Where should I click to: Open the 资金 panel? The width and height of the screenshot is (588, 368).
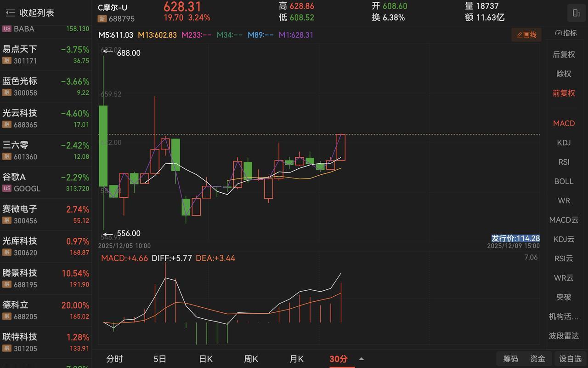point(537,359)
